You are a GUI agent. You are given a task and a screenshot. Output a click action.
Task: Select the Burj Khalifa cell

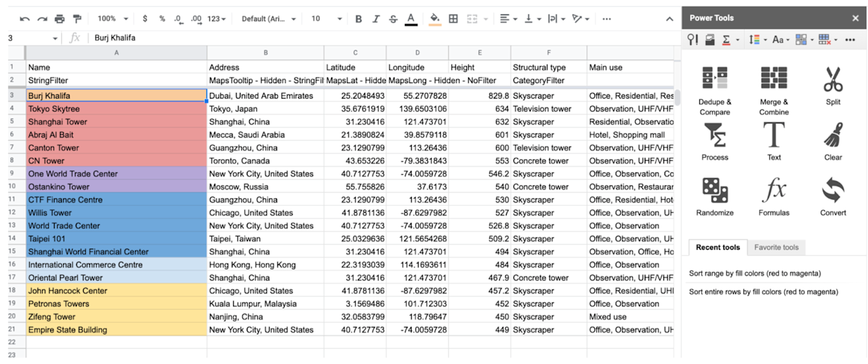[x=117, y=96]
